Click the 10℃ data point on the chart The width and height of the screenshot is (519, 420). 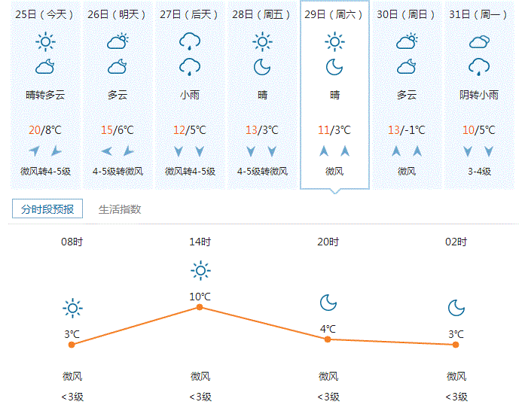pyautogui.click(x=200, y=307)
